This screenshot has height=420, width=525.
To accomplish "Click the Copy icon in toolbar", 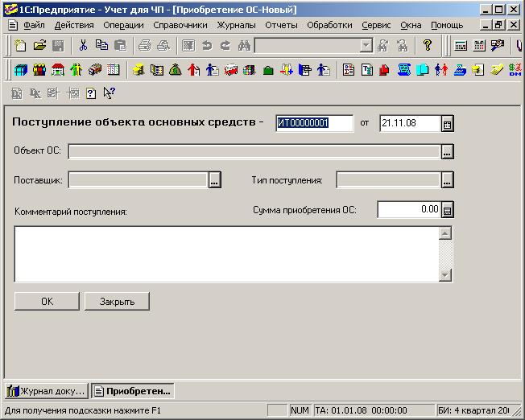I will (x=101, y=46).
